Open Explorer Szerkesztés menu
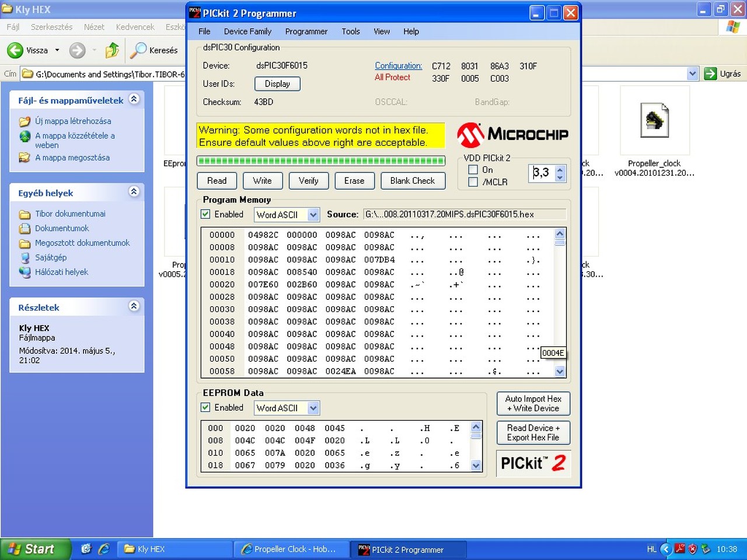The image size is (747, 560). [51, 27]
